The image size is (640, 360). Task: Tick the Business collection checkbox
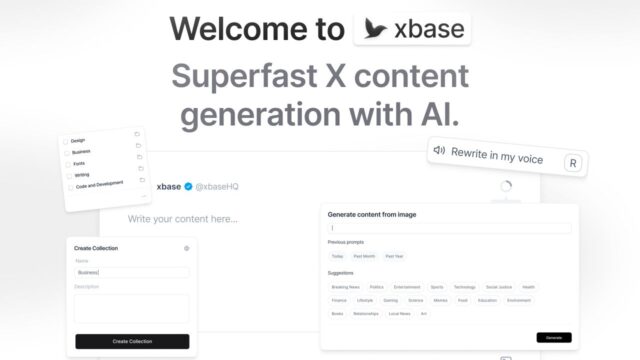point(67,153)
